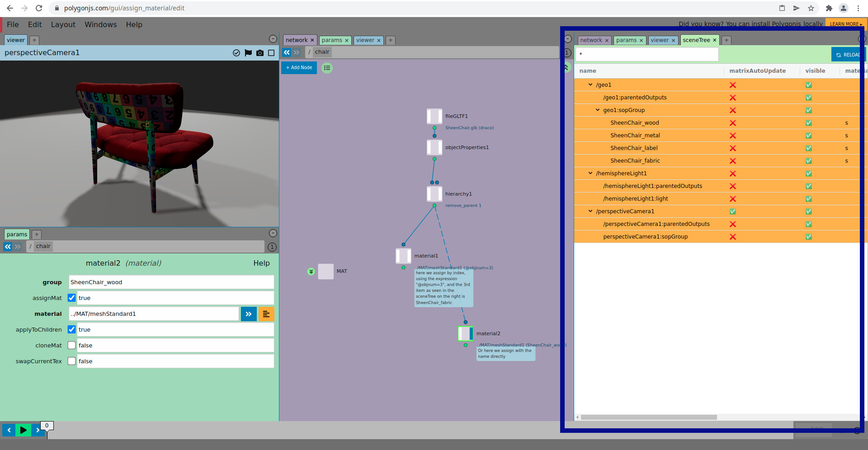Go back in network panel path with double-left arrow
The width and height of the screenshot is (868, 450).
tap(287, 52)
